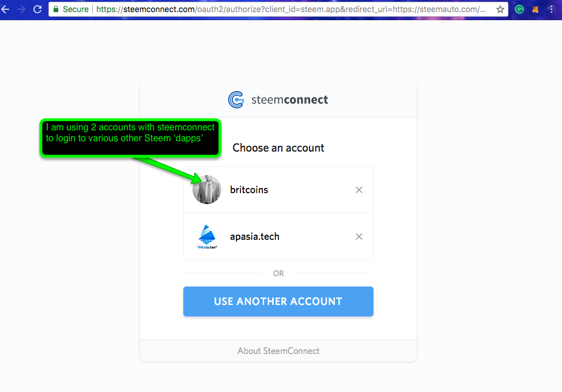This screenshot has width=562, height=392.
Task: Select the britcoins account name
Action: [x=249, y=190]
